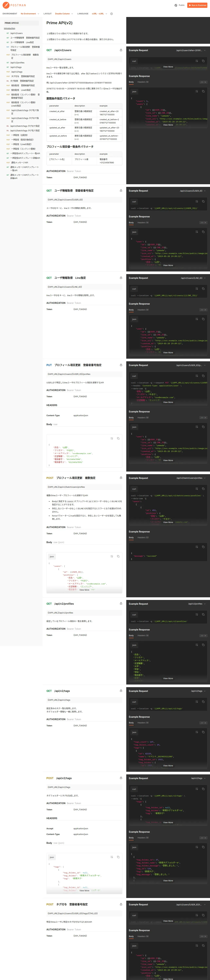Click View More on batch profiles curl snippet
The height and width of the screenshot is (980, 210).
[x=168, y=522]
